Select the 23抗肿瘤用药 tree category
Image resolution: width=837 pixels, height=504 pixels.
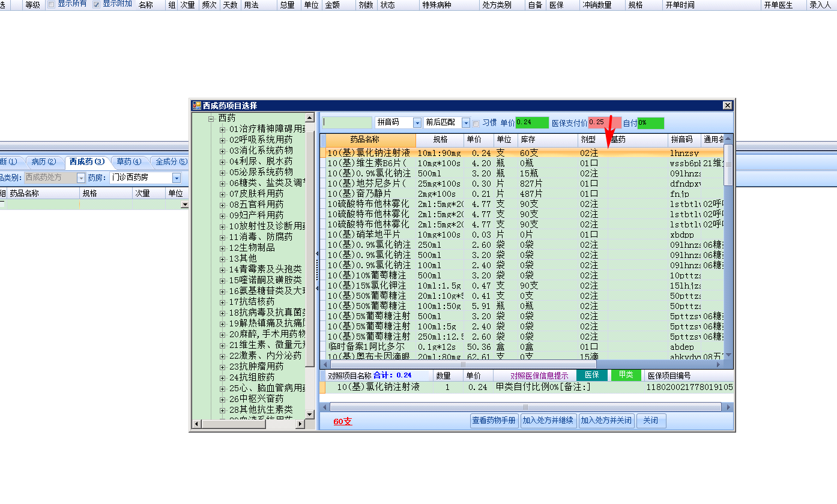coord(256,367)
